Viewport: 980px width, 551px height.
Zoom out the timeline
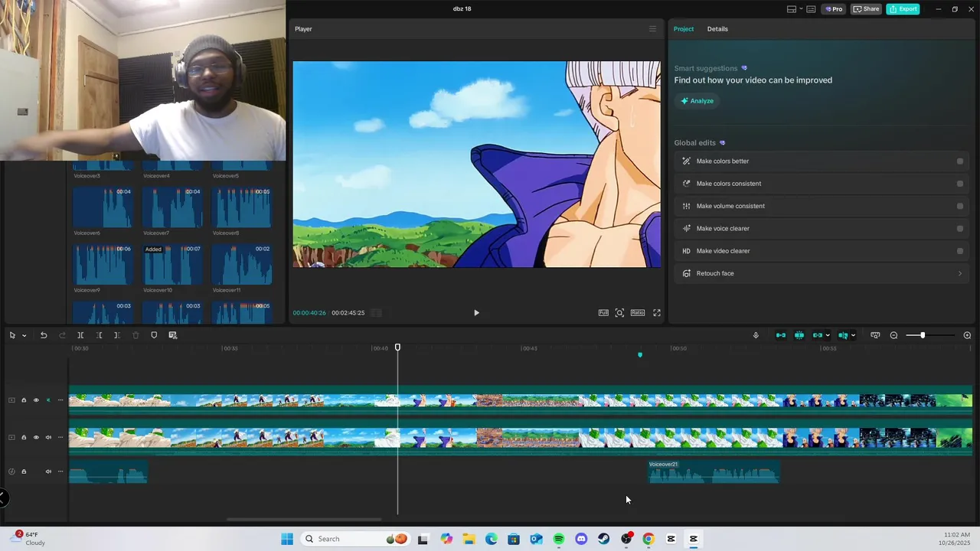pos(893,335)
